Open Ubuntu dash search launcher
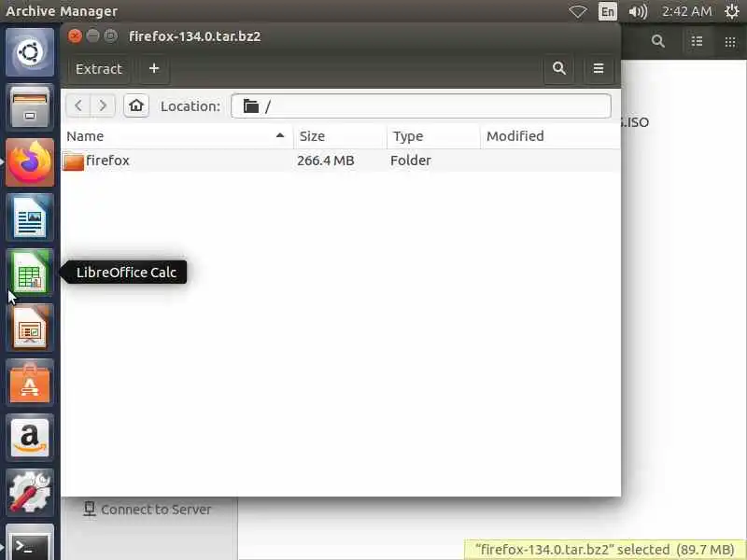 click(30, 52)
